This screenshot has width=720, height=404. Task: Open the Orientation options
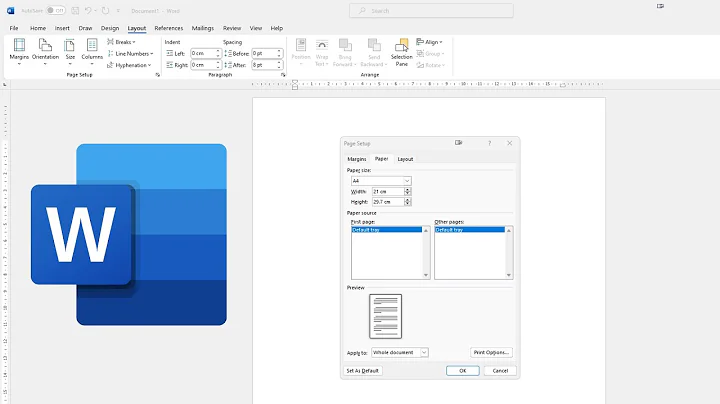pos(45,52)
